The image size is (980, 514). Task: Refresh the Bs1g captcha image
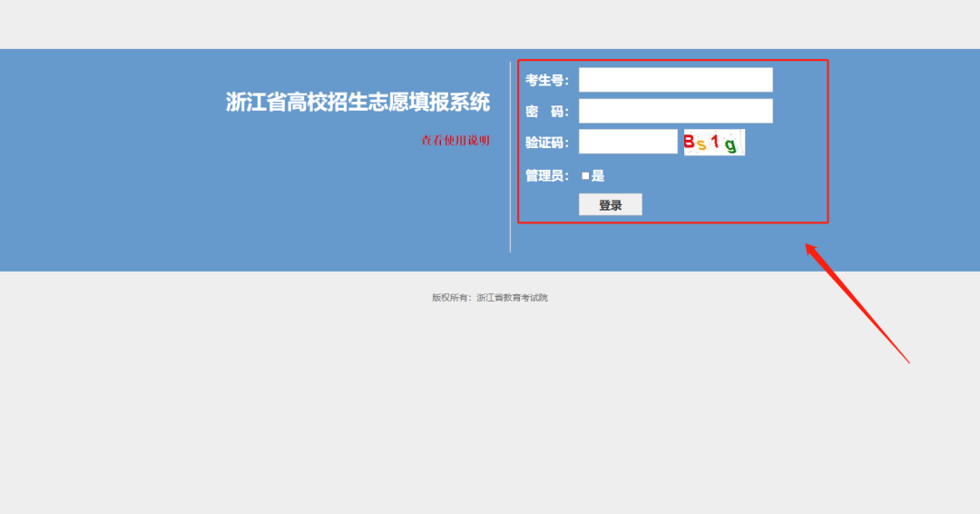pyautogui.click(x=714, y=142)
